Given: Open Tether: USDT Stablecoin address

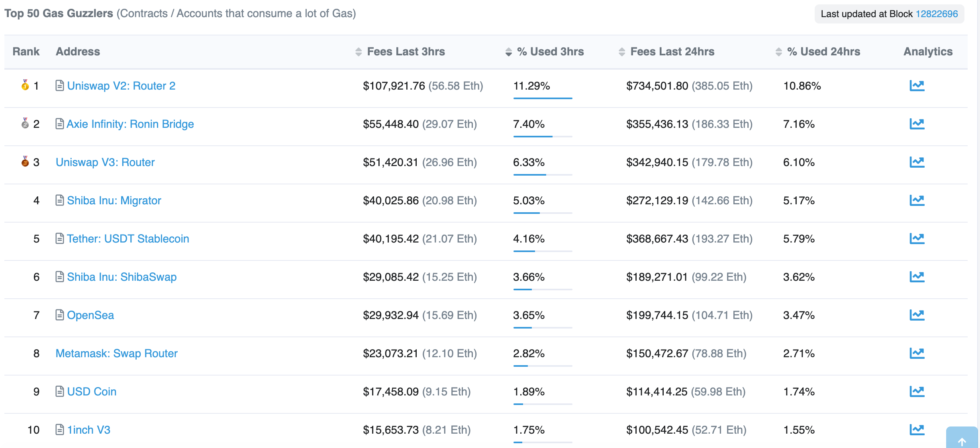Looking at the screenshot, I should (x=128, y=239).
